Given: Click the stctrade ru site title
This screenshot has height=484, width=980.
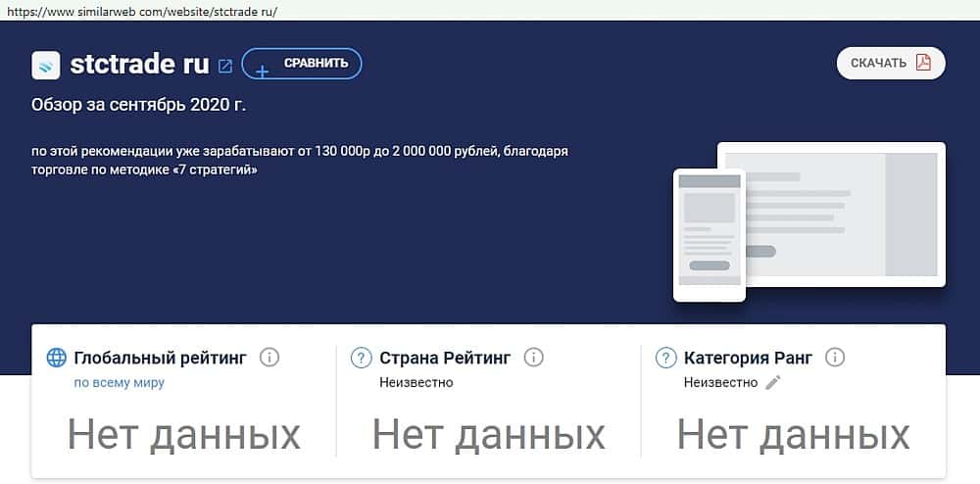Looking at the screenshot, I should [x=139, y=65].
